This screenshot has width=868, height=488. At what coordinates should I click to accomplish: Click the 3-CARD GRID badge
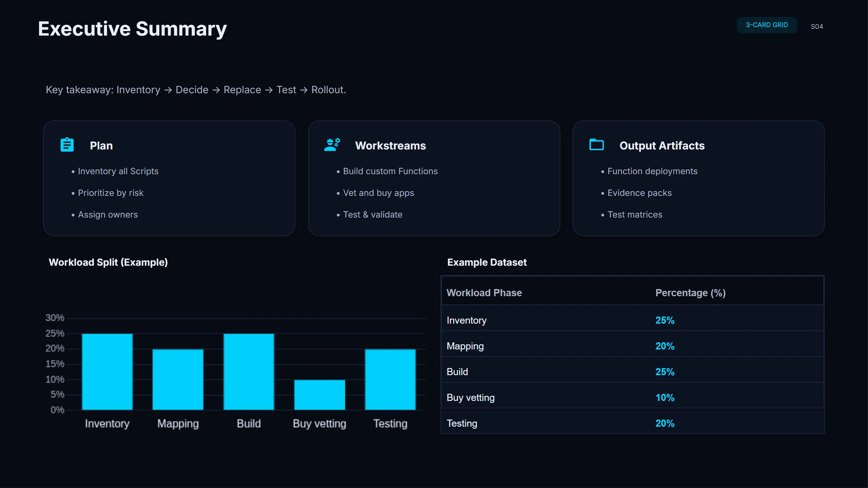click(x=767, y=25)
